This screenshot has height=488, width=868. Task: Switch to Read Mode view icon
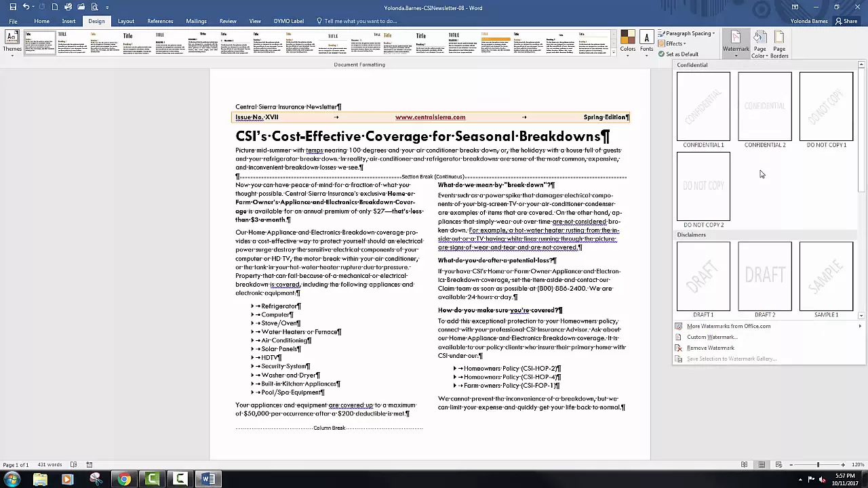tap(744, 465)
